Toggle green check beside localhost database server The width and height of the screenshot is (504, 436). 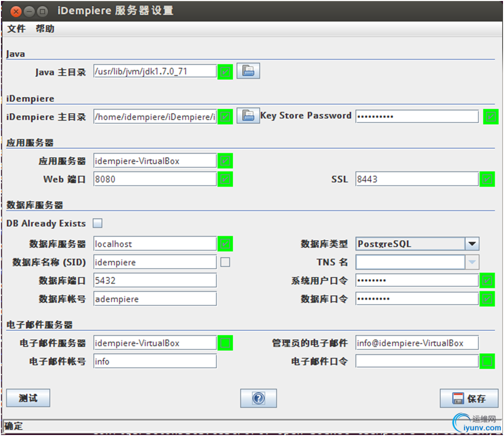(225, 244)
